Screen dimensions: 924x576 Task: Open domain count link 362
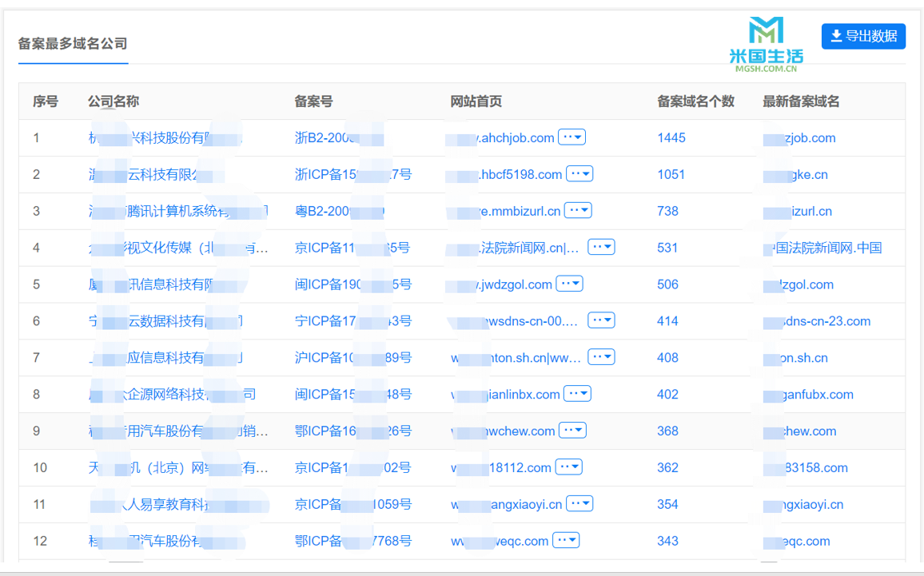click(667, 467)
